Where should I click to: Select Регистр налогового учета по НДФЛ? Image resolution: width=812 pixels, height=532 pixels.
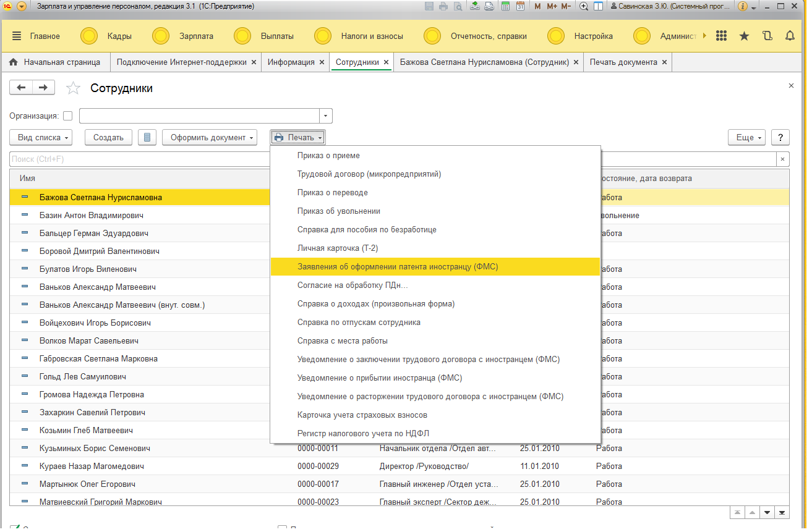point(435,434)
